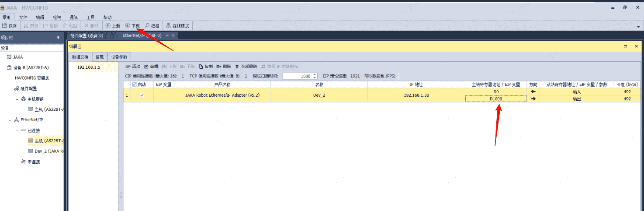Add a new device with 添加

pos(133,67)
